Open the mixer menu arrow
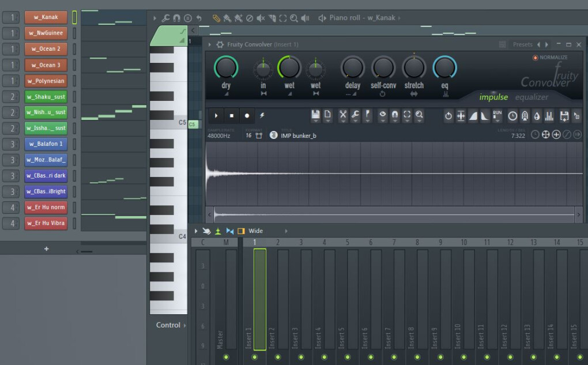 tap(196, 231)
